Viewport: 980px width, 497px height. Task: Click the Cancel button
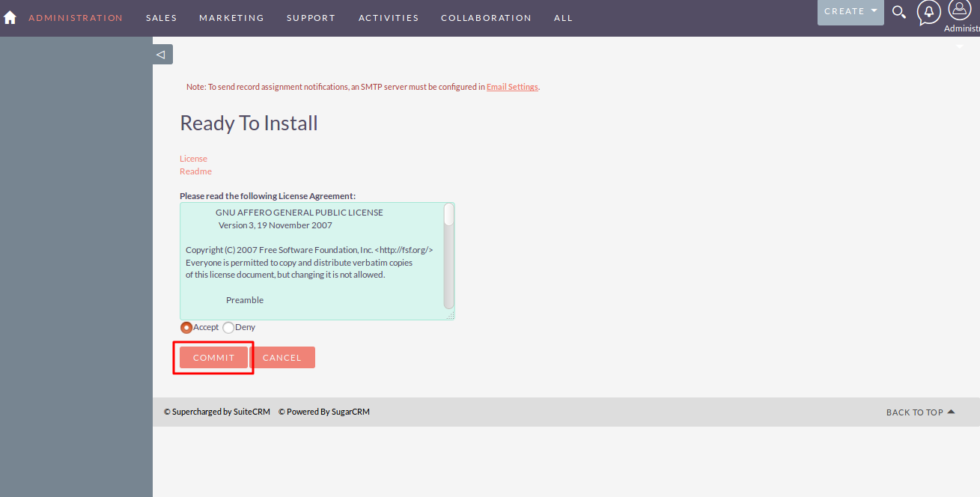point(282,358)
